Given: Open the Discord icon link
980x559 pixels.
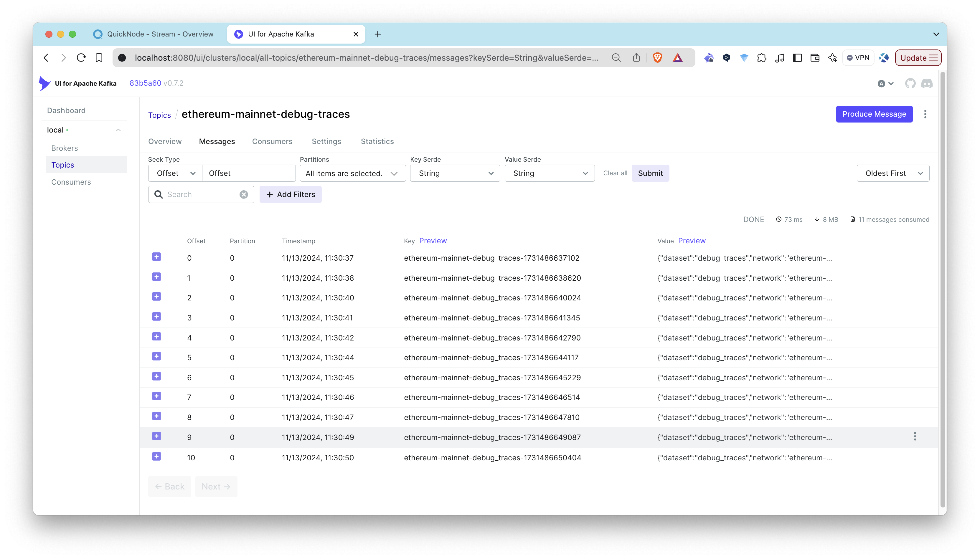Looking at the screenshot, I should pyautogui.click(x=927, y=83).
